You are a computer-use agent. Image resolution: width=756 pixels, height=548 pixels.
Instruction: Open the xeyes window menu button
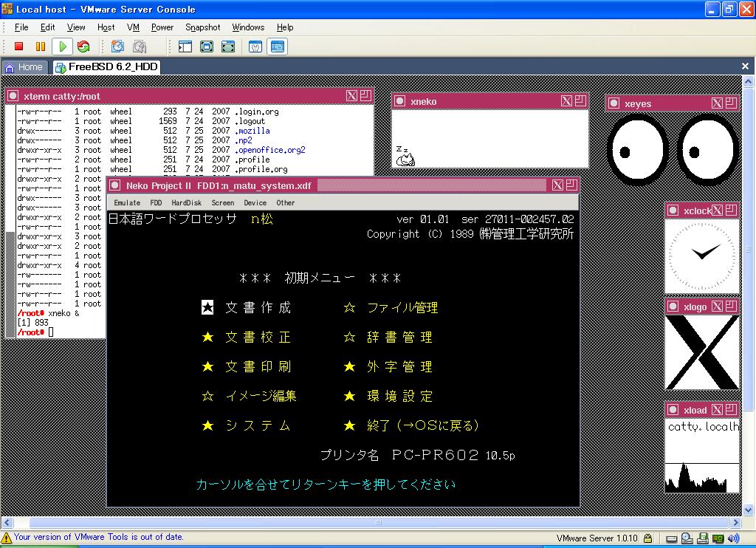point(614,103)
